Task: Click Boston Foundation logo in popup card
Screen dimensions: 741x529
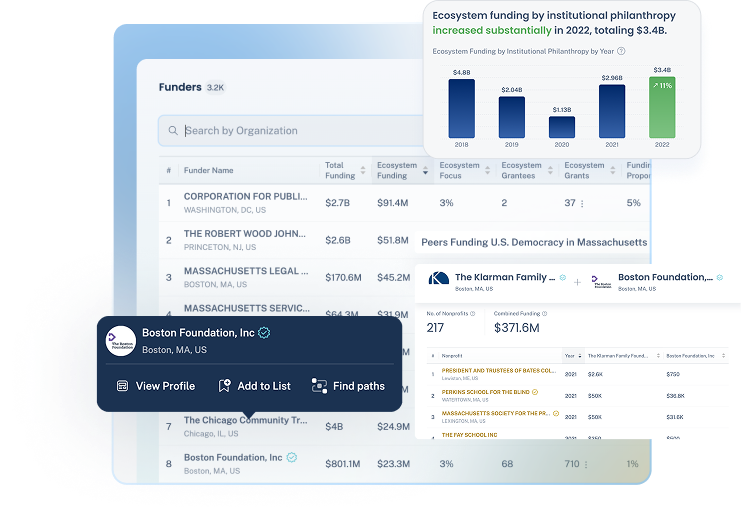Action: [x=121, y=341]
